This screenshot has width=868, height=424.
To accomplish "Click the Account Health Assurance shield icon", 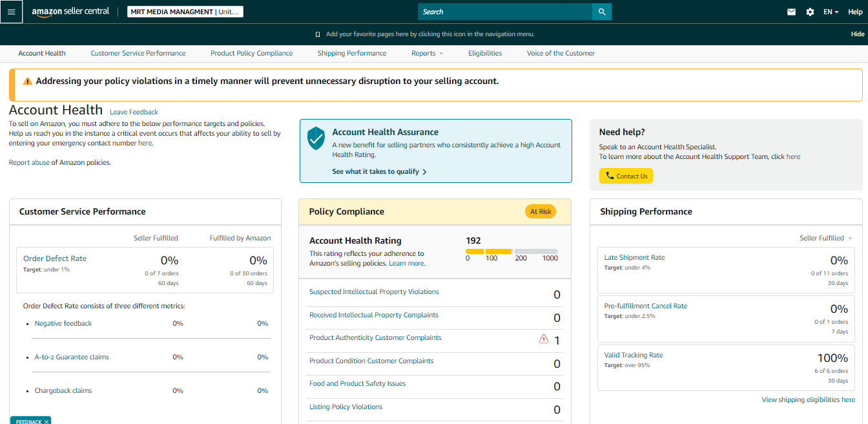I will (x=316, y=138).
